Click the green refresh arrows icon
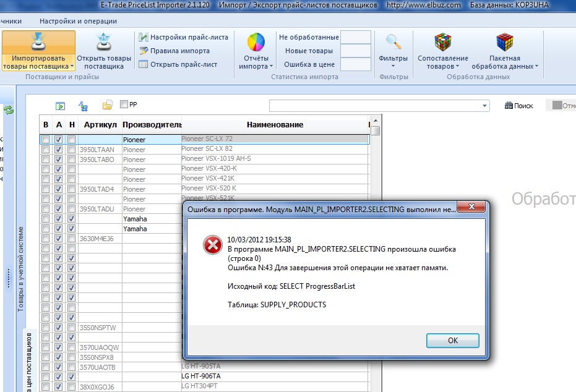This screenshot has height=392, width=576. [9, 109]
